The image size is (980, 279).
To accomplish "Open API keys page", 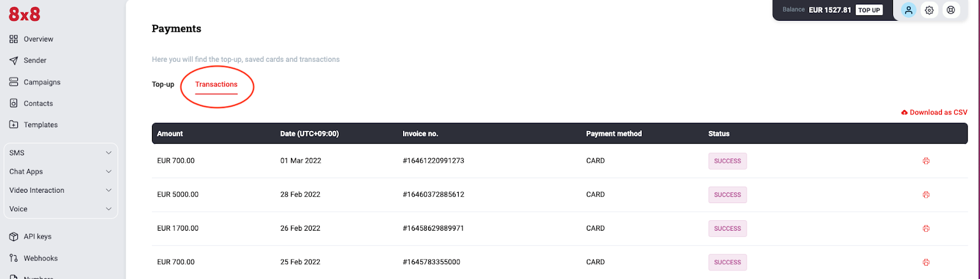I will [31, 237].
